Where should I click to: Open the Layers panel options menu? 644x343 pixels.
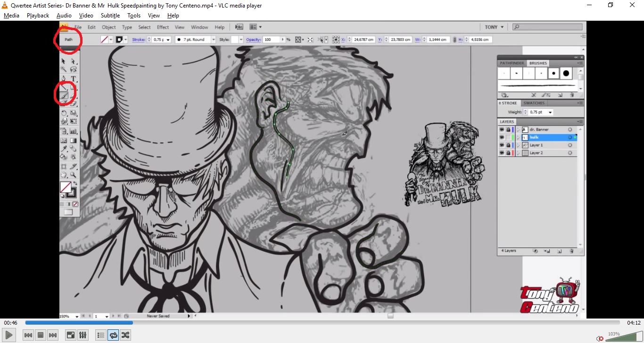click(580, 122)
